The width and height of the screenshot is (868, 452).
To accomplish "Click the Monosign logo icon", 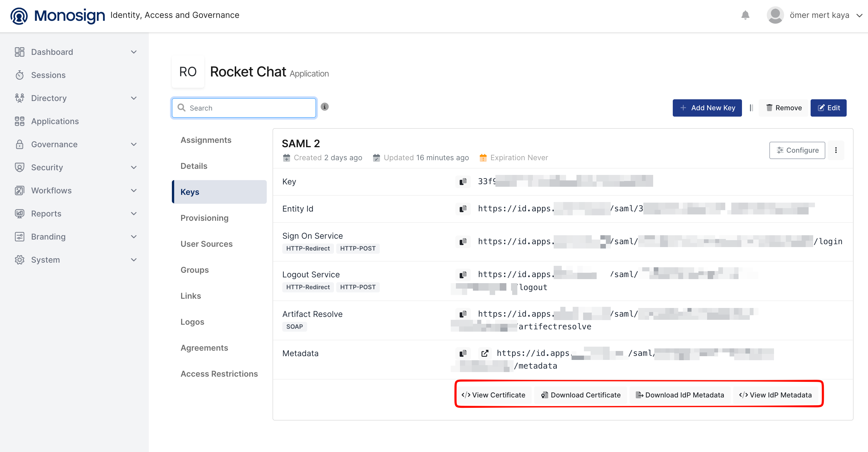I will (x=19, y=16).
